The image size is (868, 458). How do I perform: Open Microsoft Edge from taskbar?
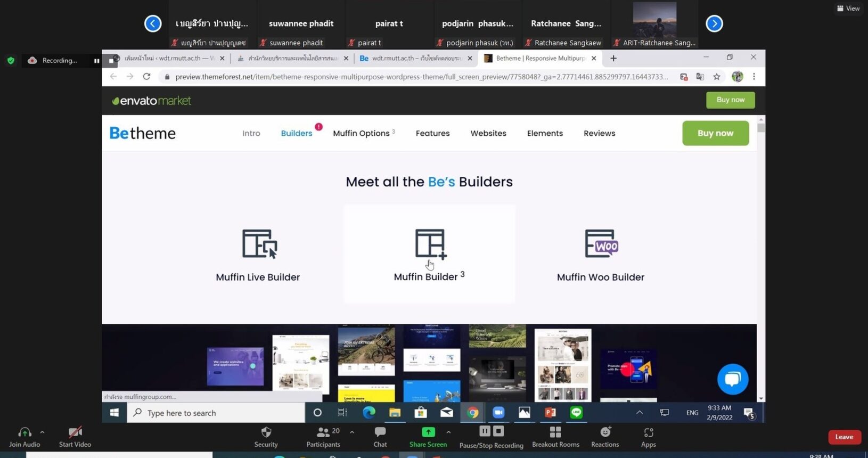tap(369, 413)
